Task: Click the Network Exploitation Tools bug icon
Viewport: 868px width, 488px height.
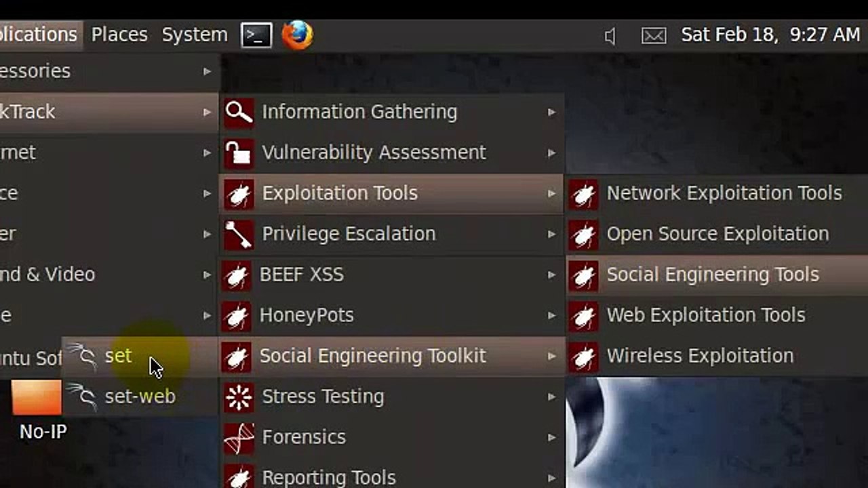Action: [x=583, y=193]
